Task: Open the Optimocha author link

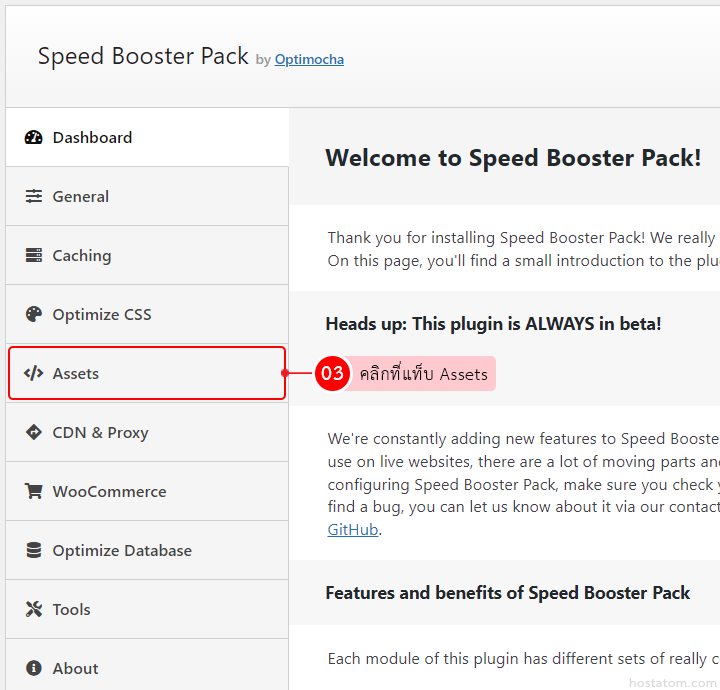Action: [309, 60]
